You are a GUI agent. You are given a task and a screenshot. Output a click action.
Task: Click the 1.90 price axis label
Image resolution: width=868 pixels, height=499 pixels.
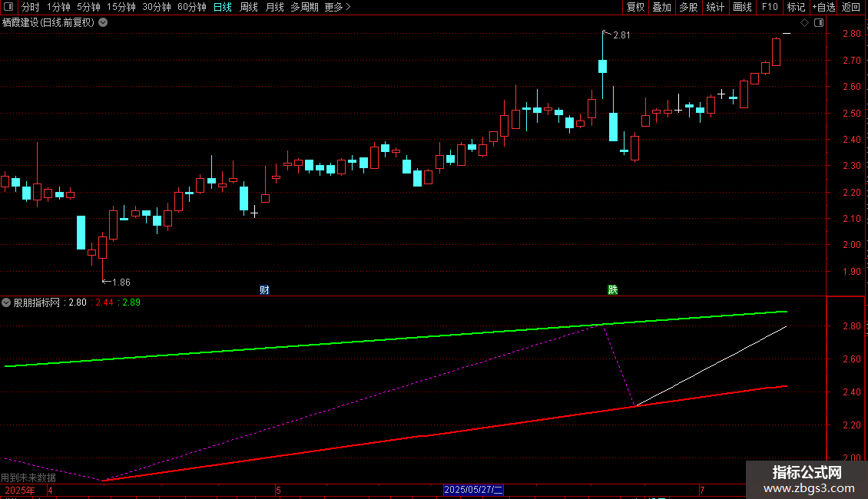[851, 271]
